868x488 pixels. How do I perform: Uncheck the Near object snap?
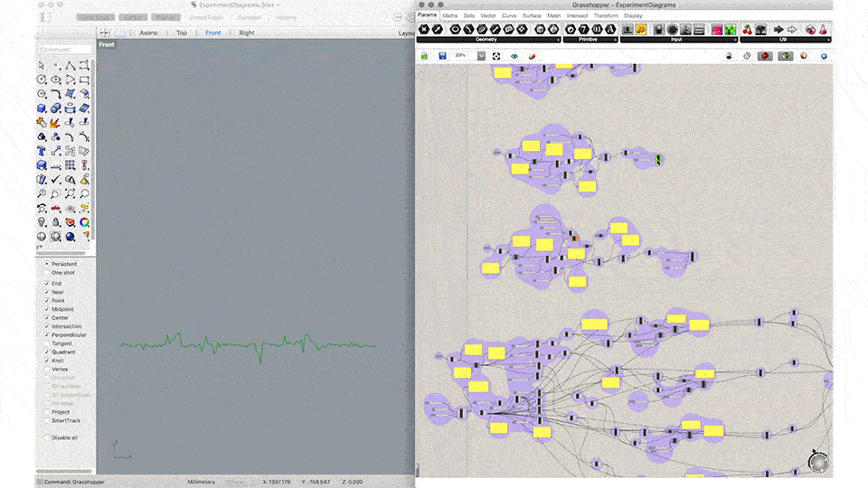[x=47, y=292]
